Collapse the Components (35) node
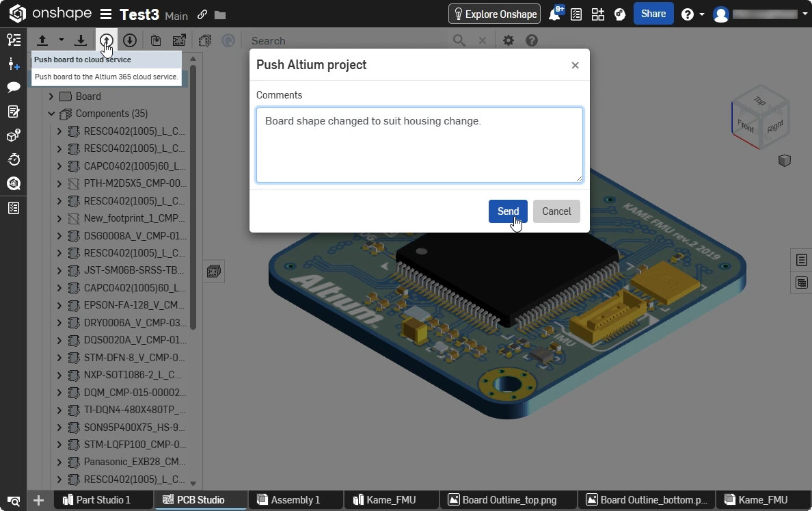The width and height of the screenshot is (812, 511). (51, 114)
